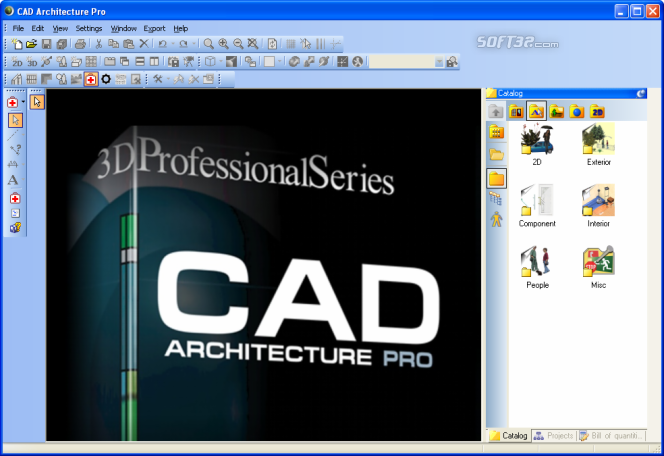Click the Zoom In magnifier
This screenshot has width=664, height=456.
(x=224, y=44)
